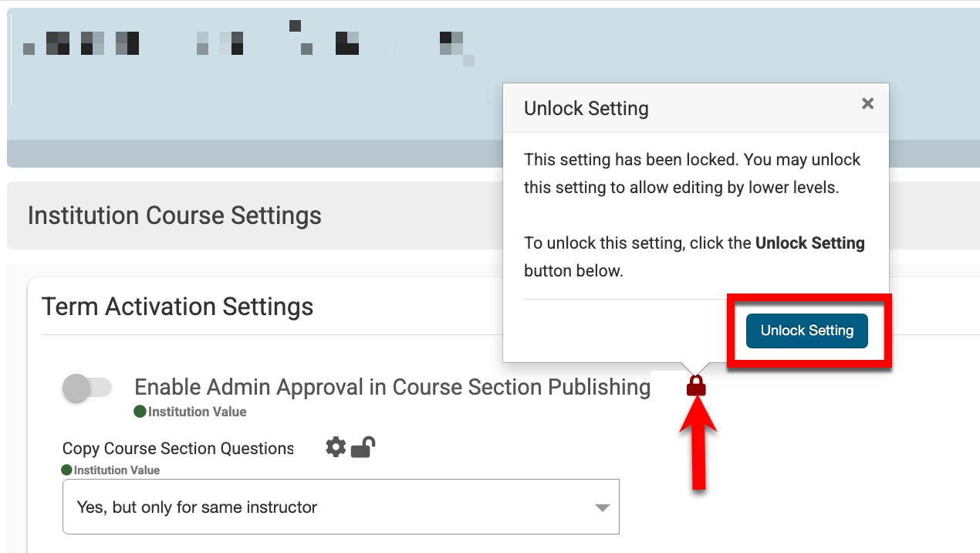Image resolution: width=980 pixels, height=553 pixels.
Task: Click the Term Activation Settings section title
Action: (x=177, y=307)
